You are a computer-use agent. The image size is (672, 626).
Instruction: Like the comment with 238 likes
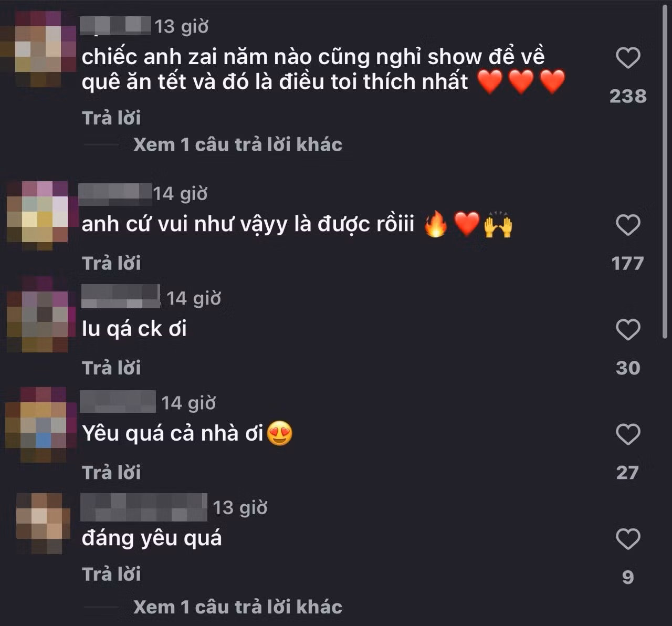click(628, 58)
